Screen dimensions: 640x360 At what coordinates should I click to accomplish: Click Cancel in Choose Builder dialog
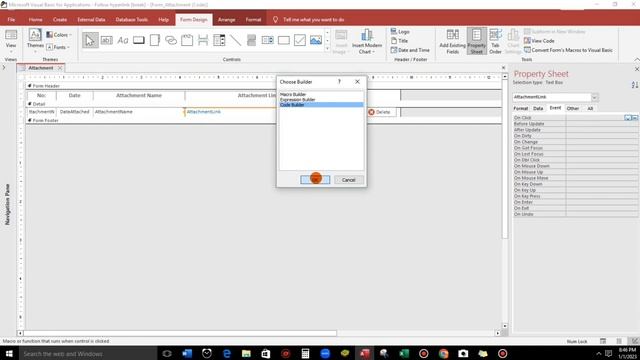[x=349, y=180]
